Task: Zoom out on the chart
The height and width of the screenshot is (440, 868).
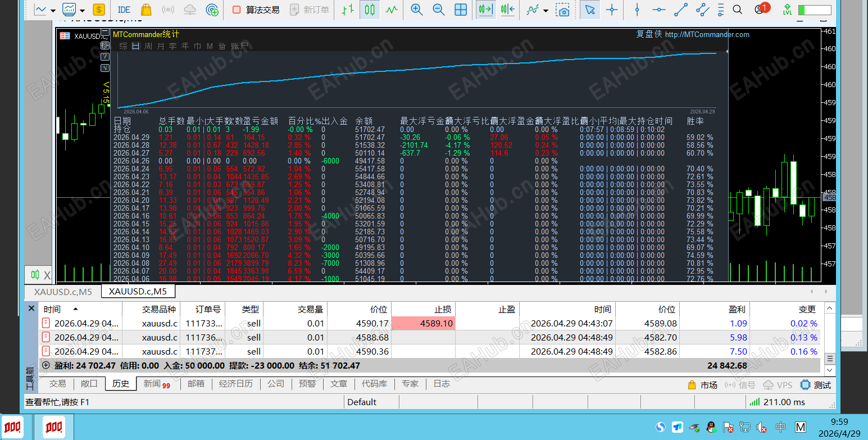Action: coord(439,10)
